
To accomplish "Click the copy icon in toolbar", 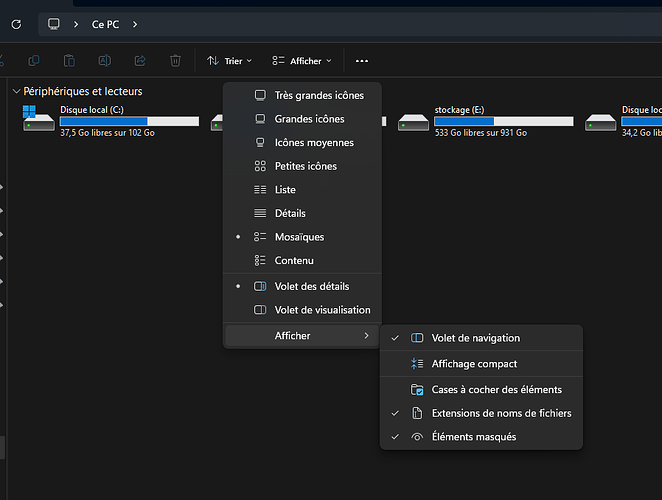I will coord(34,61).
